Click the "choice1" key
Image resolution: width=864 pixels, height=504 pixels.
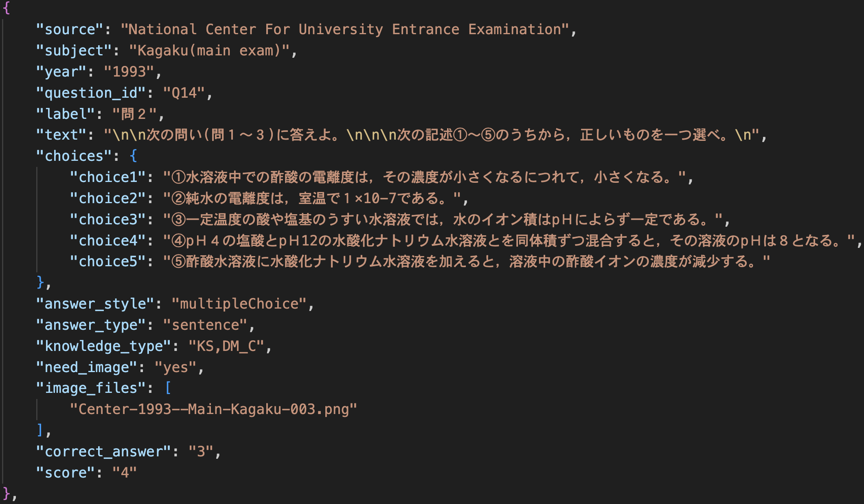pos(108,177)
